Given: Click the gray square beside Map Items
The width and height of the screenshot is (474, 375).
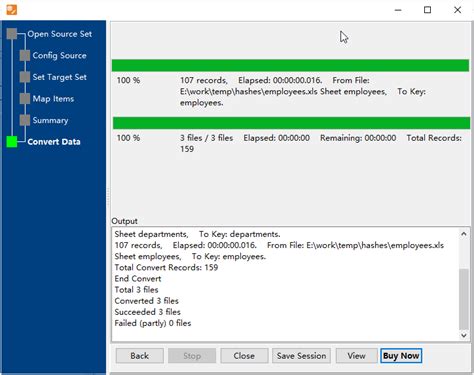Looking at the screenshot, I should (25, 99).
